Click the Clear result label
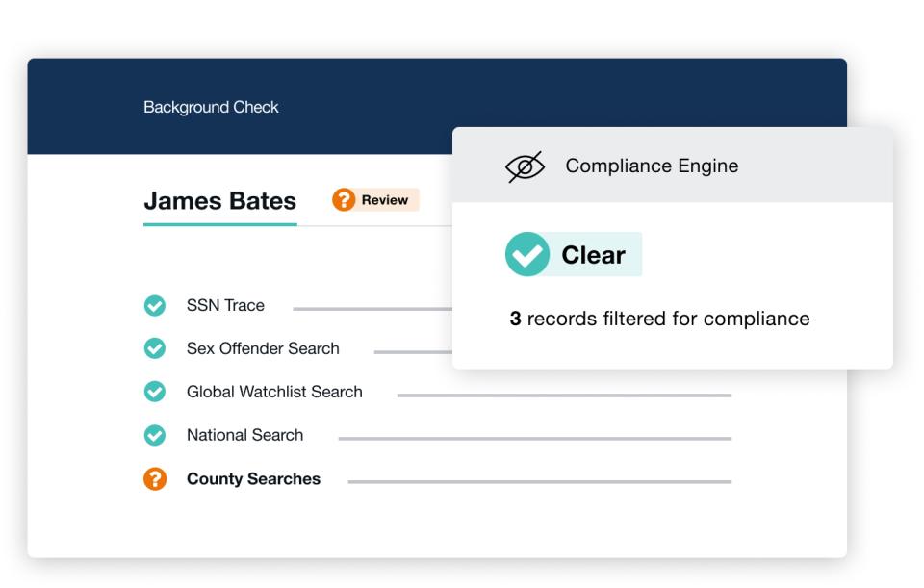 pyautogui.click(x=596, y=254)
